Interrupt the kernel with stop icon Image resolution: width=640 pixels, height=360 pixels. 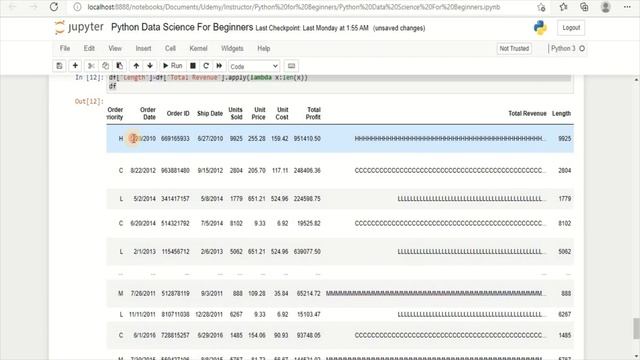(193, 66)
